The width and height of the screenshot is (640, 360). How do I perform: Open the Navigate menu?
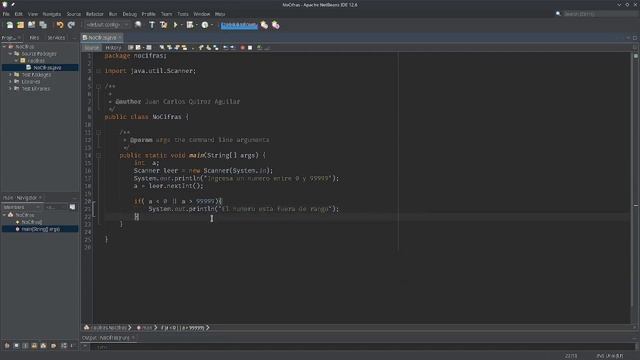(52, 14)
